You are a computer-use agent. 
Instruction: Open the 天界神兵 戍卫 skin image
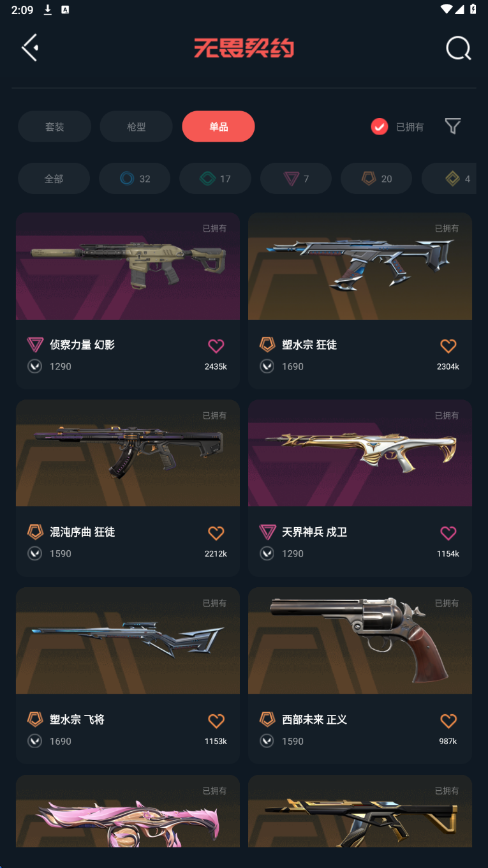[360, 453]
